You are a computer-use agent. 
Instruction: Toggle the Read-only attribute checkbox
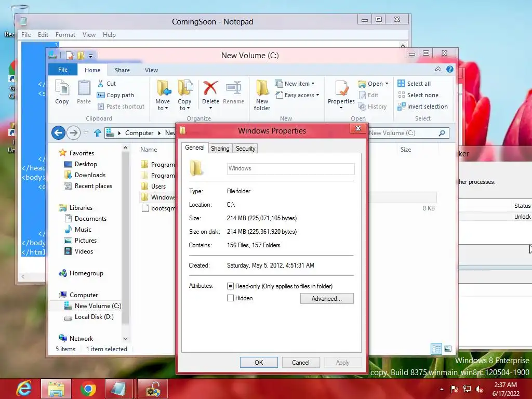pyautogui.click(x=230, y=286)
